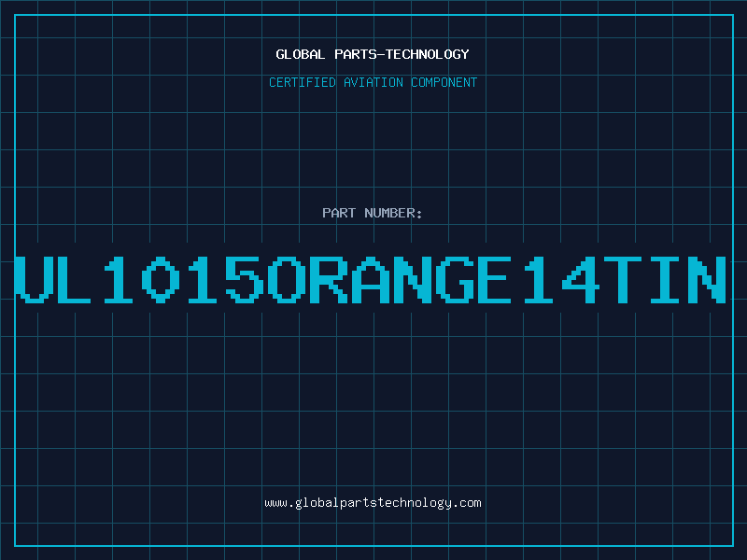Click the word NUMBER: in the label
Image resolution: width=747 pixels, height=560 pixels.
pos(393,213)
